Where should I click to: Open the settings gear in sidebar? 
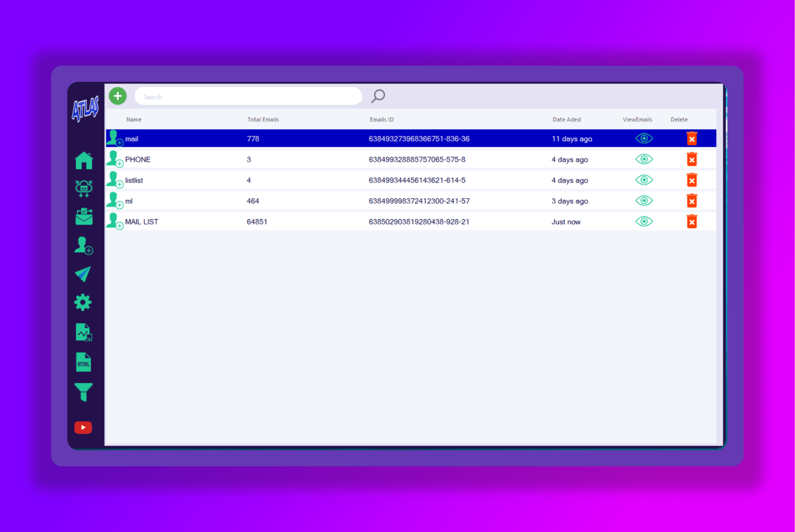coord(83,302)
